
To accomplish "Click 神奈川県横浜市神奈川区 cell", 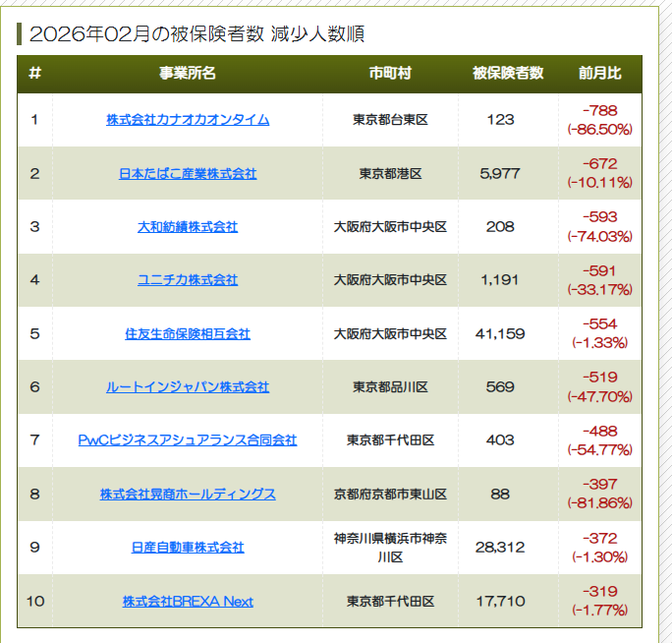I will 390,548.
